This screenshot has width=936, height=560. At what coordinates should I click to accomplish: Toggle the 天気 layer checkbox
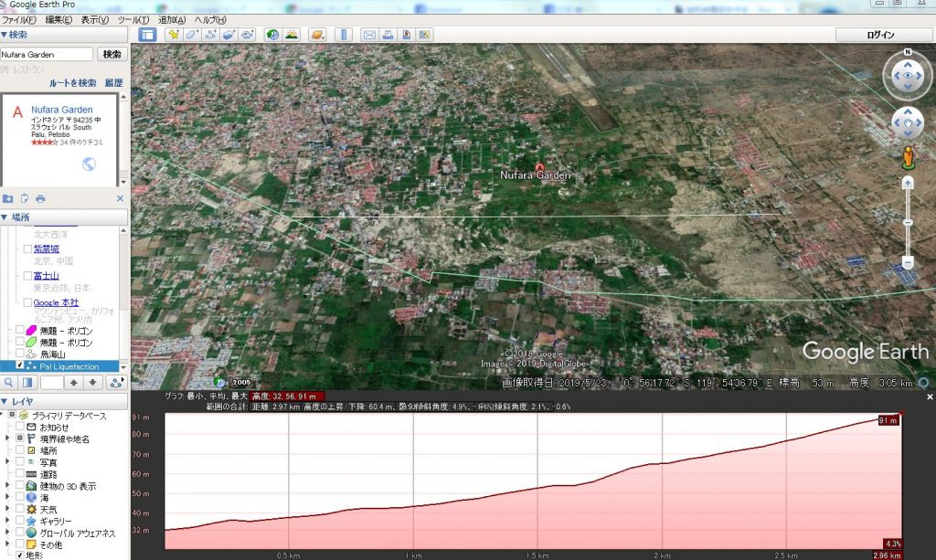pyautogui.click(x=20, y=510)
